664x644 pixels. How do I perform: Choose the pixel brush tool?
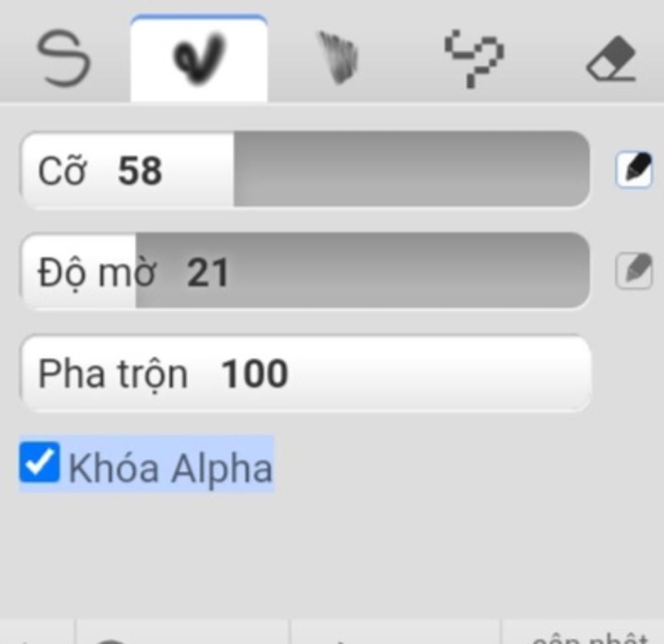474,58
